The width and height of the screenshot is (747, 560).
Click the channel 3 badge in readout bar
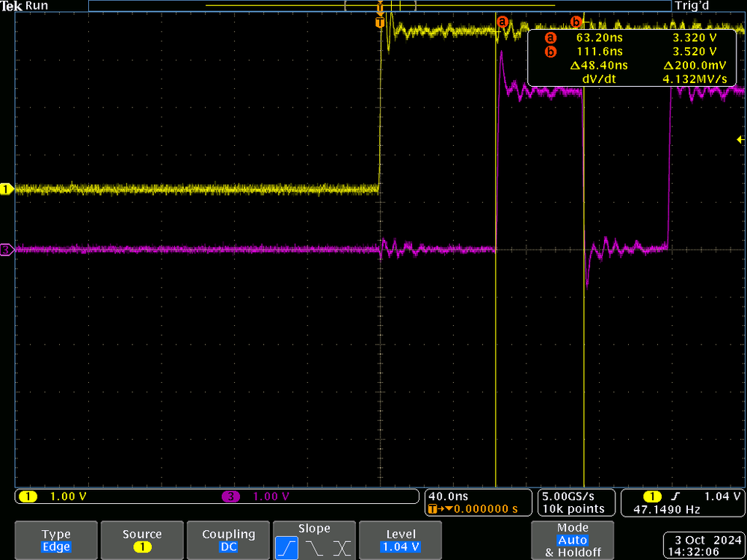coord(231,496)
